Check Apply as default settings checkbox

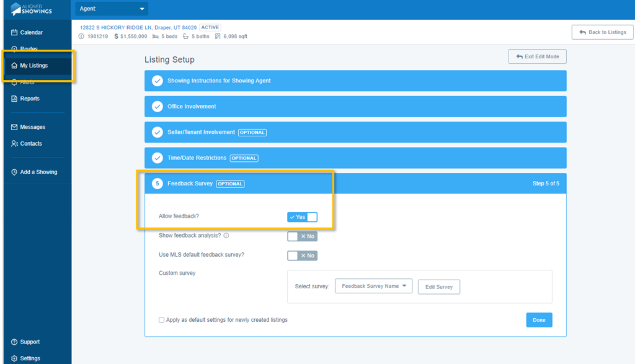[x=162, y=320]
